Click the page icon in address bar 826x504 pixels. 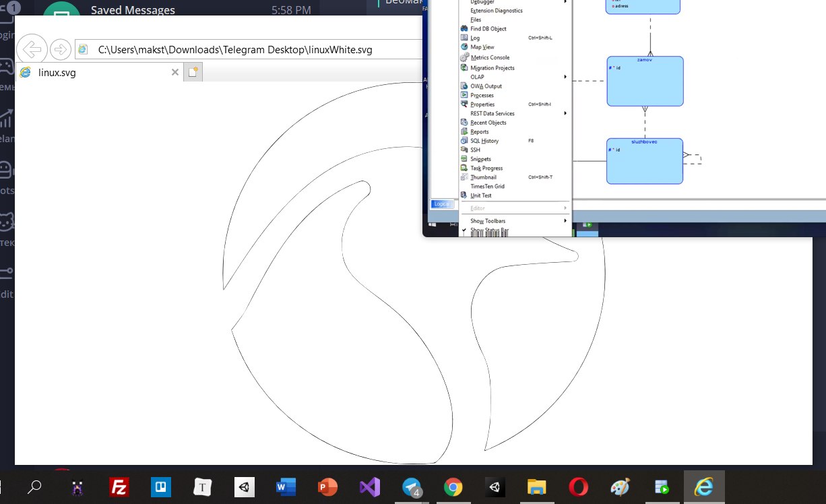point(84,49)
